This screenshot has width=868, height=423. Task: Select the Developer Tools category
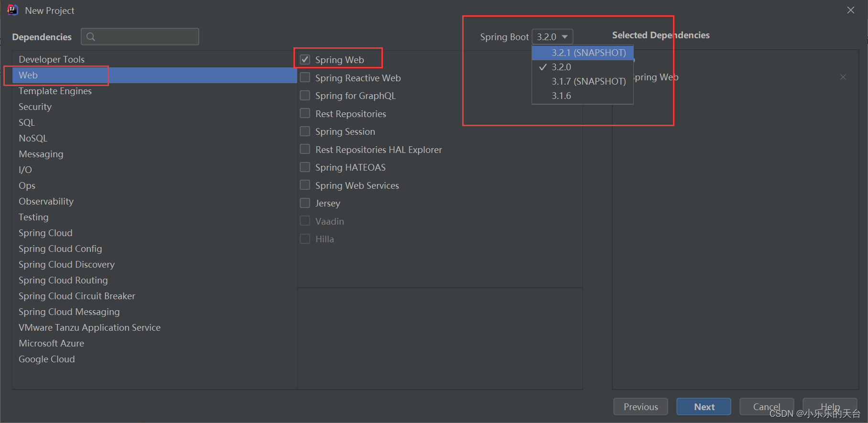coord(154,59)
